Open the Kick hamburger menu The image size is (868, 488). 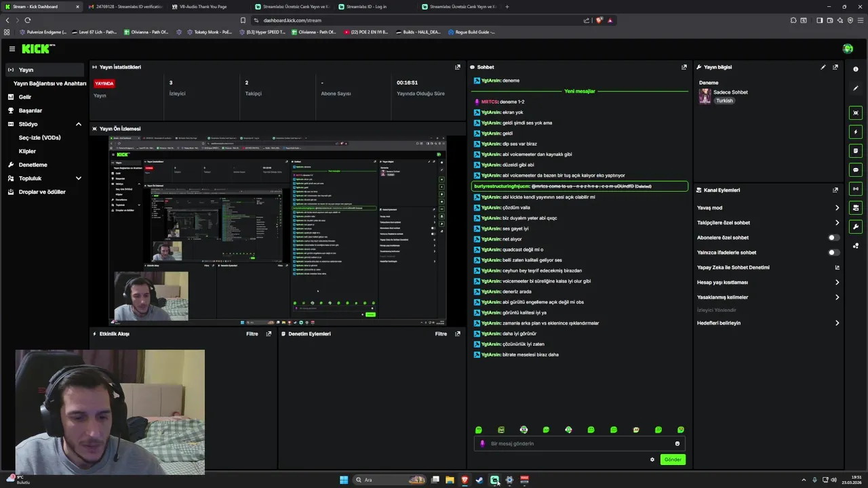12,49
